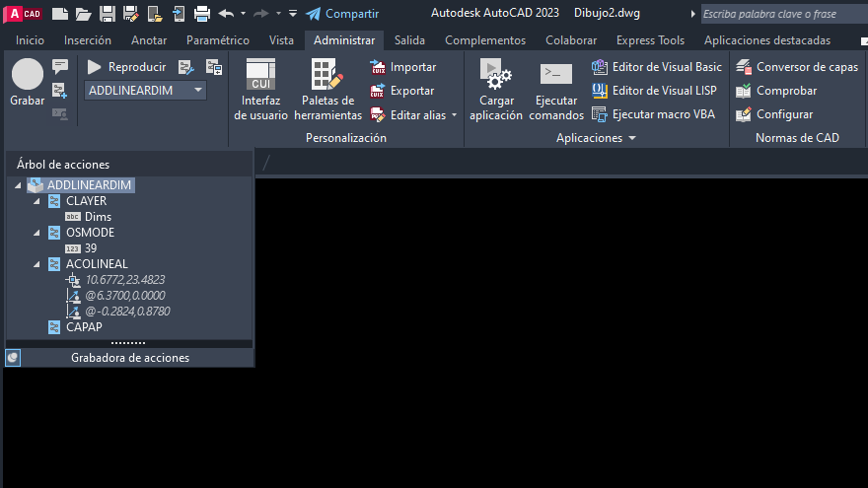Click Exportar customization button
The image size is (868, 488).
(401, 91)
